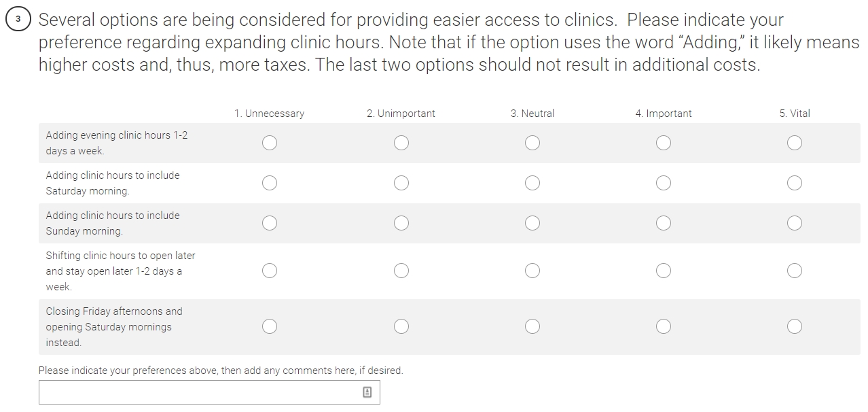This screenshot has width=868, height=412.
Task: Click the question number 3 circle badge
Action: click(18, 20)
